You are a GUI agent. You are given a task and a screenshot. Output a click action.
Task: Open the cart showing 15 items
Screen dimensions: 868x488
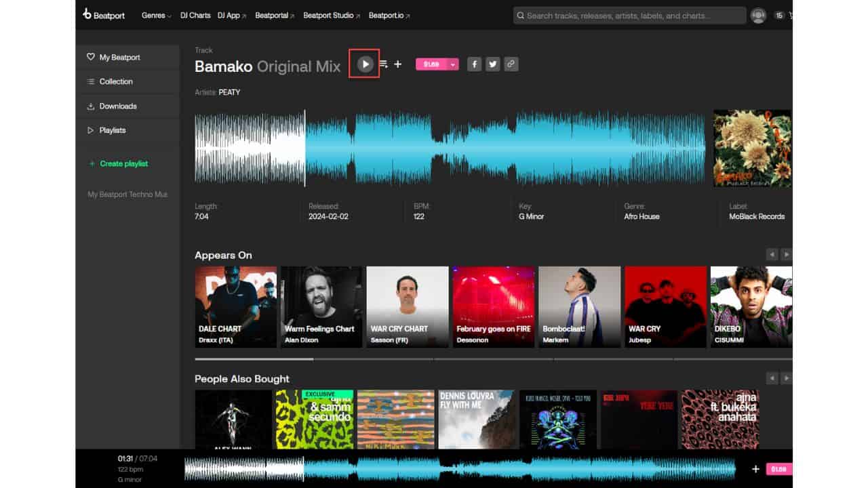[x=782, y=15]
